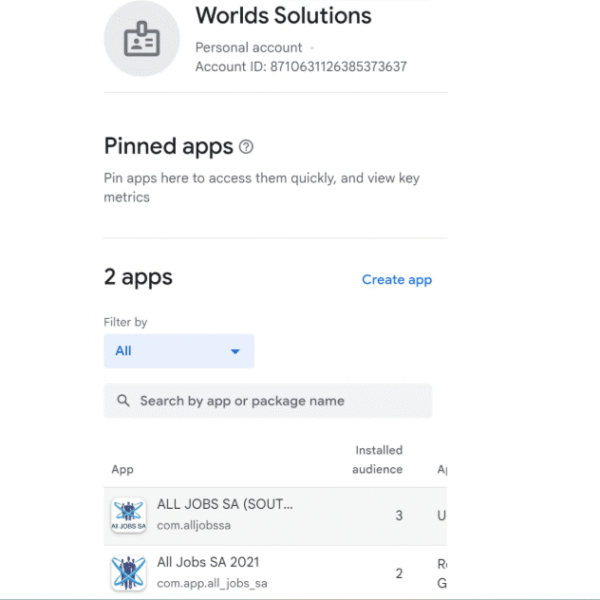Click the installed audience count 3
This screenshot has width=600, height=600.
click(x=399, y=516)
